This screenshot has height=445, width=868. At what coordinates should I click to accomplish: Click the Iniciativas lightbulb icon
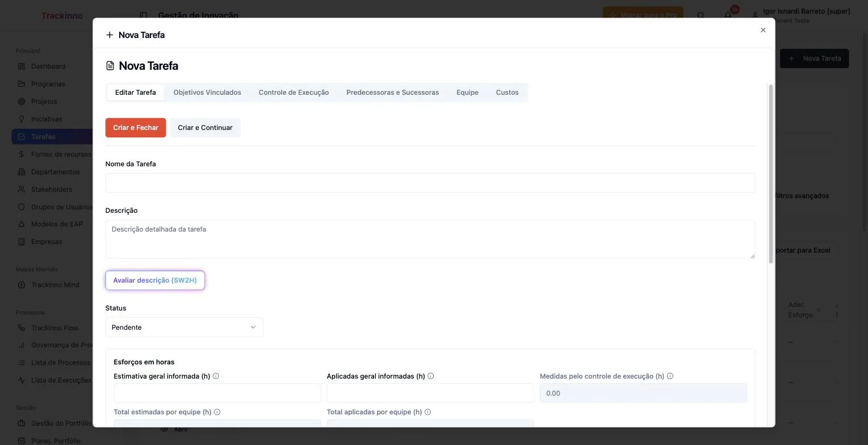point(22,119)
